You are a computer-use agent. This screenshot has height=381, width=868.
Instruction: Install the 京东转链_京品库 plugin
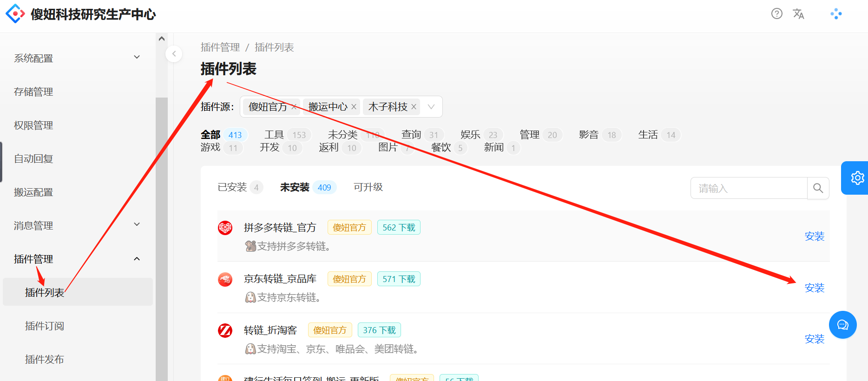(815, 288)
